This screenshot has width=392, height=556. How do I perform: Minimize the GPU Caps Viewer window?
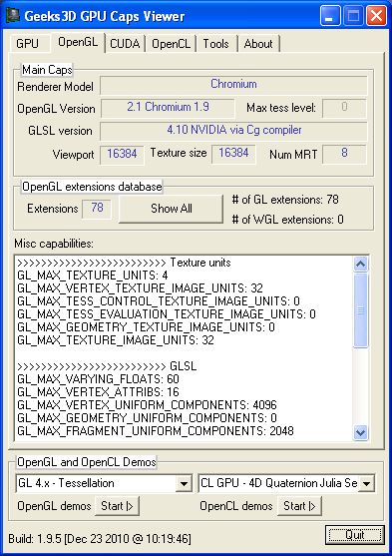[x=329, y=16]
